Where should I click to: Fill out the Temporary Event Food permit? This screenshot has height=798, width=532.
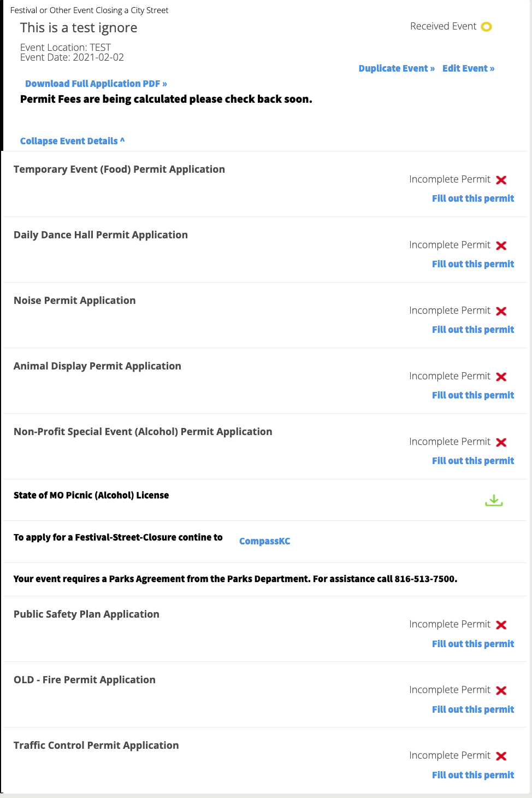(473, 198)
